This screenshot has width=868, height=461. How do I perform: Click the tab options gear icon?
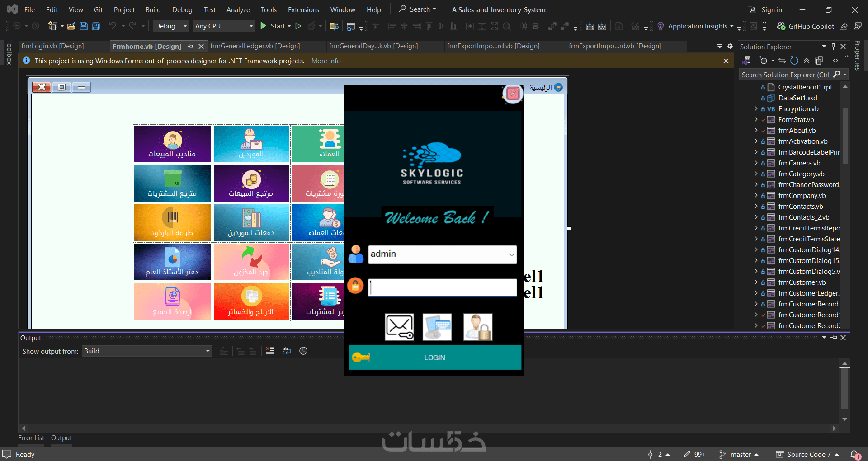tap(730, 46)
